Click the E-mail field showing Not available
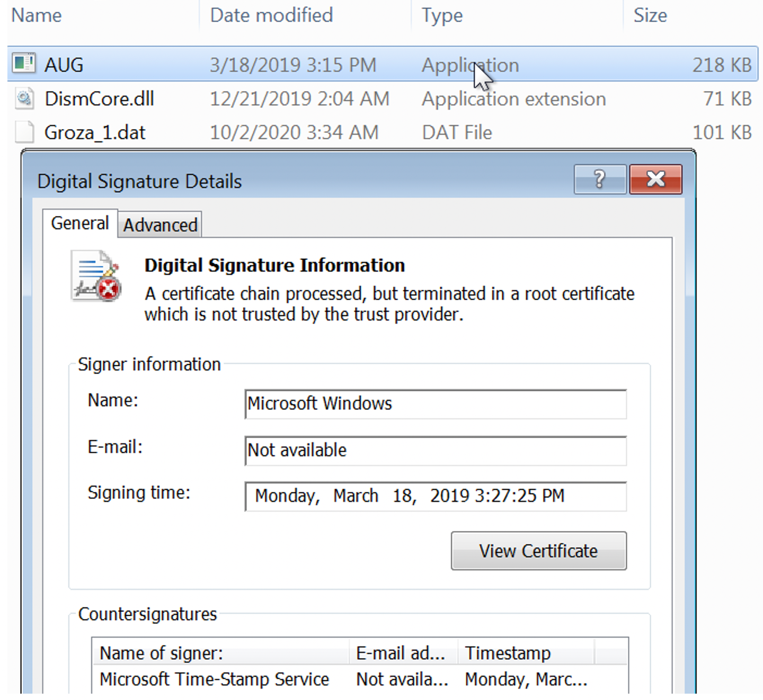 (436, 451)
